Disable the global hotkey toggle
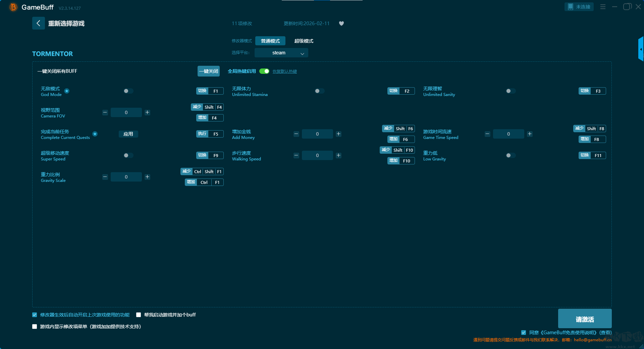Viewport: 644px width, 349px height. coord(264,71)
